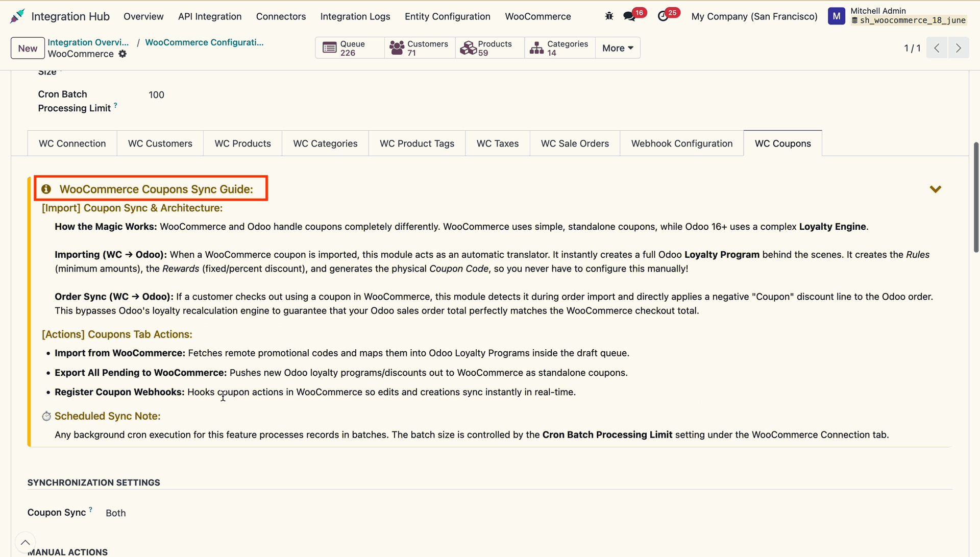Switch to the WC Sale Orders tab

[x=575, y=143]
